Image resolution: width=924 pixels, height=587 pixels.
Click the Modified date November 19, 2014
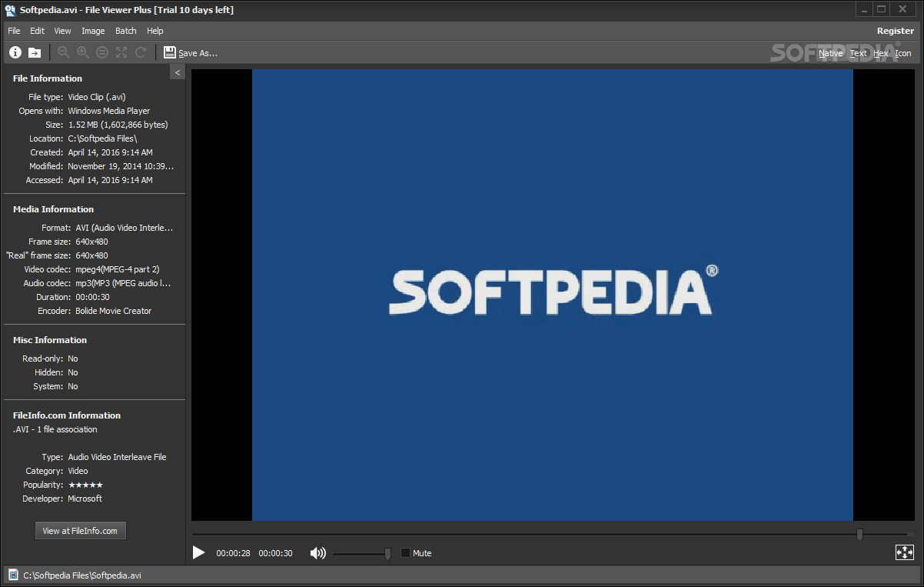coord(121,166)
